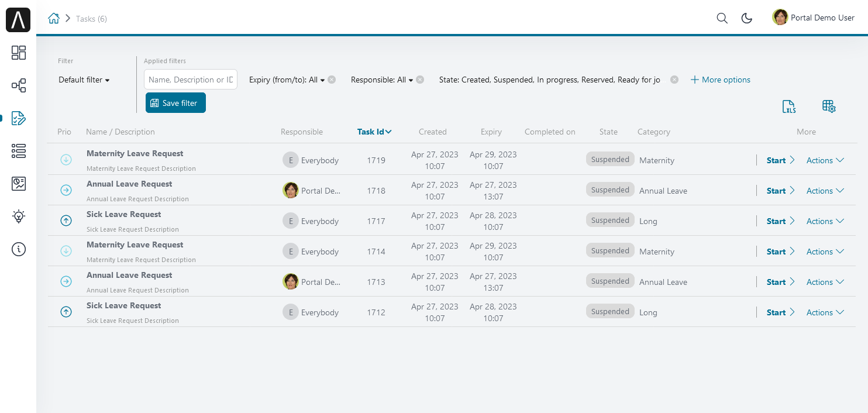The image size is (868, 413).
Task: Click low priority icon of task 1719
Action: 66,160
